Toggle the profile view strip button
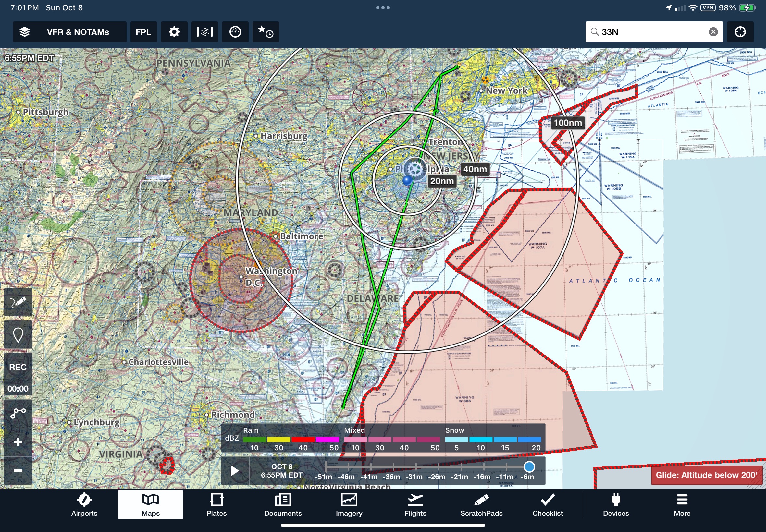The width and height of the screenshot is (766, 532). [204, 32]
